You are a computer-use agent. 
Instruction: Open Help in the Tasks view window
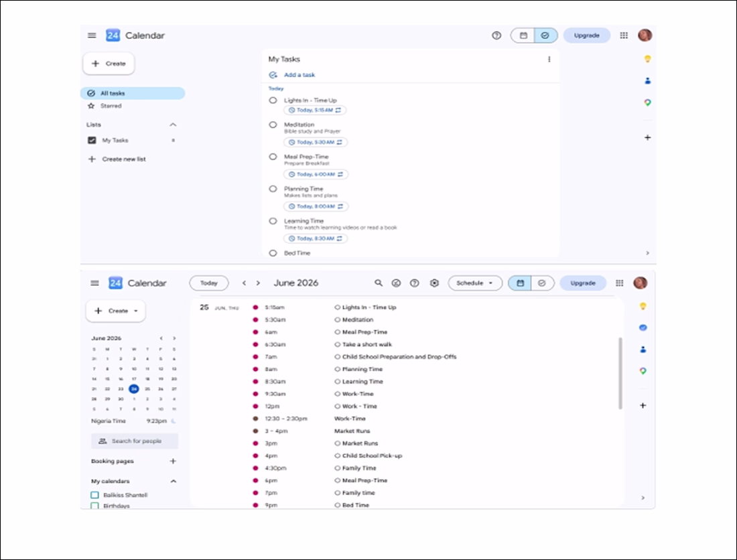click(x=496, y=36)
